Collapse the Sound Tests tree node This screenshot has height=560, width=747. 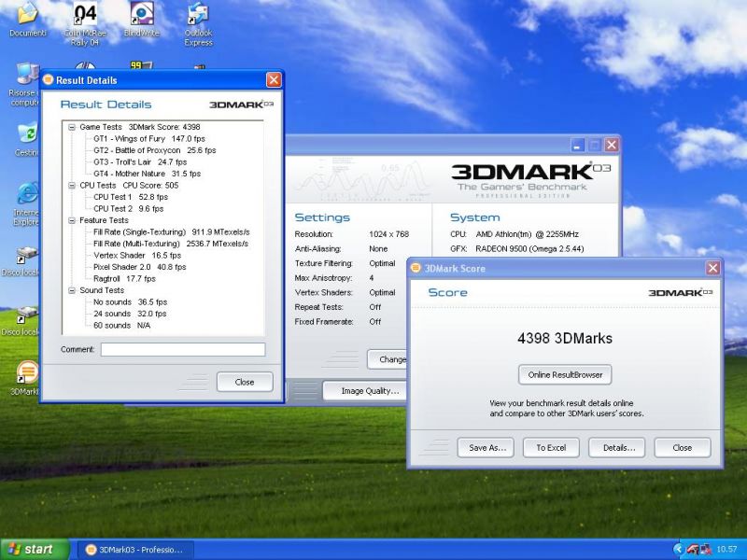72,290
